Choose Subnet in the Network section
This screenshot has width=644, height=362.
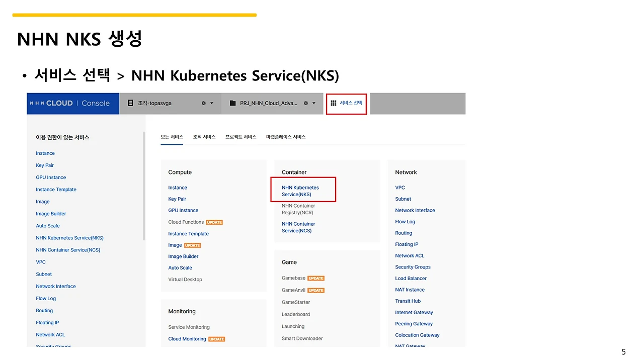(403, 199)
